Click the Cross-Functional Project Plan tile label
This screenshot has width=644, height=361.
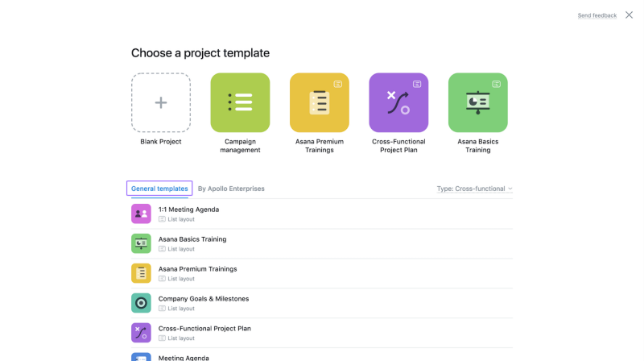pyautogui.click(x=398, y=146)
